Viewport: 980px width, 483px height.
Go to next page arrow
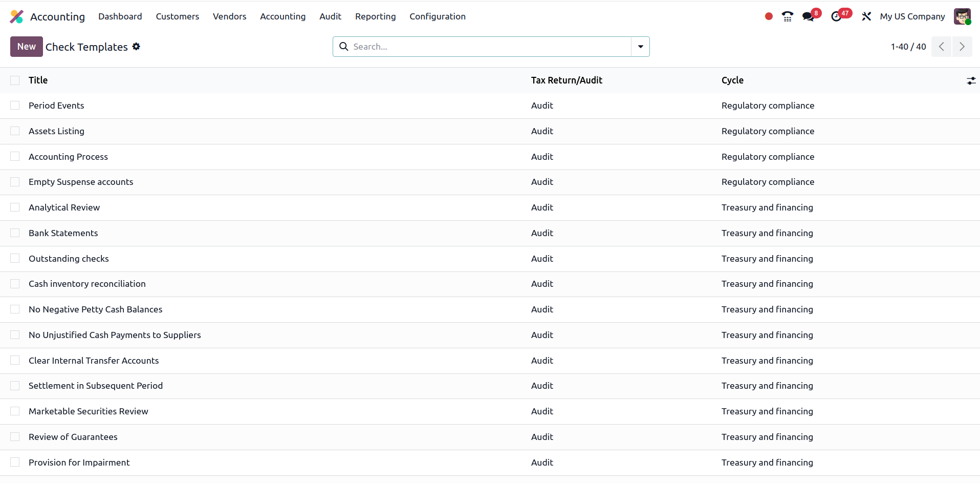click(962, 47)
